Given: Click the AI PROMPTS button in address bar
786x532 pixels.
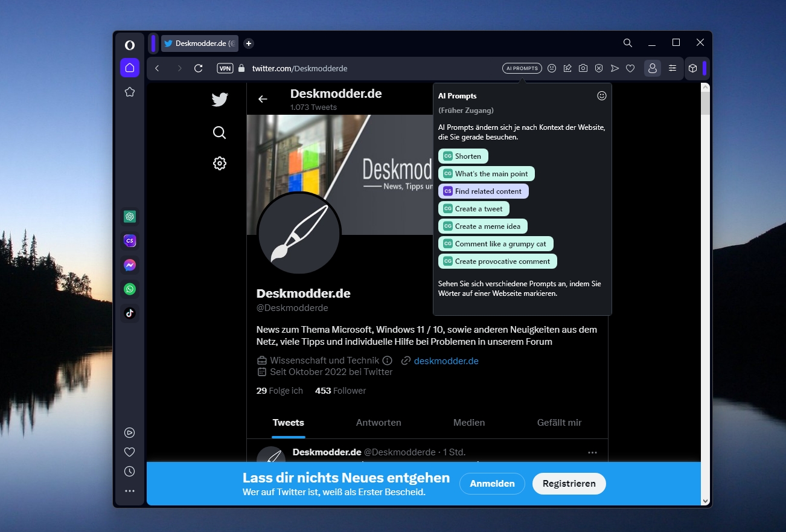Looking at the screenshot, I should (x=522, y=68).
